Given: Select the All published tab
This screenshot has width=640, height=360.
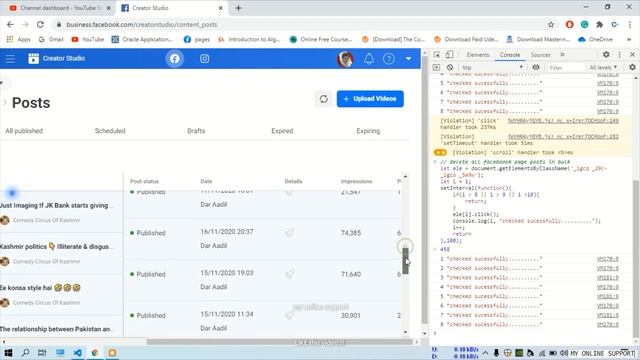Looking at the screenshot, I should point(24,131).
